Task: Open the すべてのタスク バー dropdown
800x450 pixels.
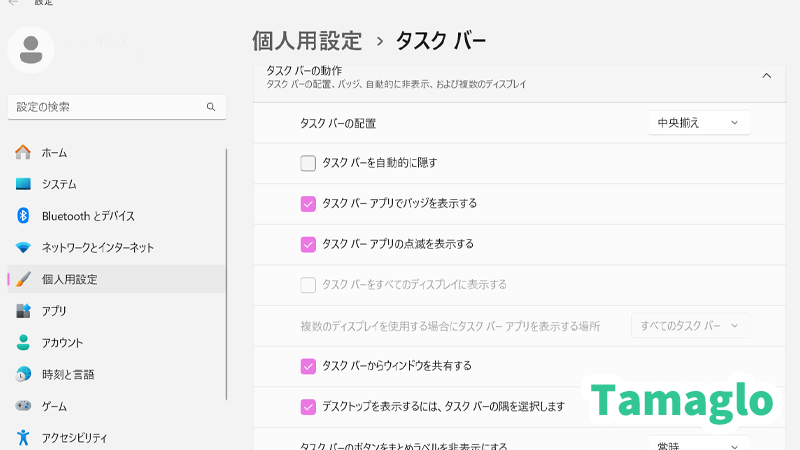Action: click(x=691, y=326)
